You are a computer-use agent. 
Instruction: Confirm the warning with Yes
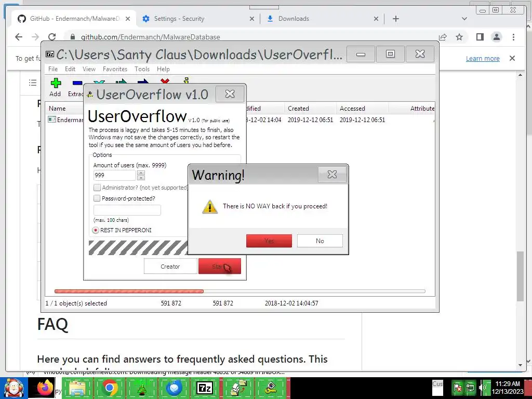(269, 241)
